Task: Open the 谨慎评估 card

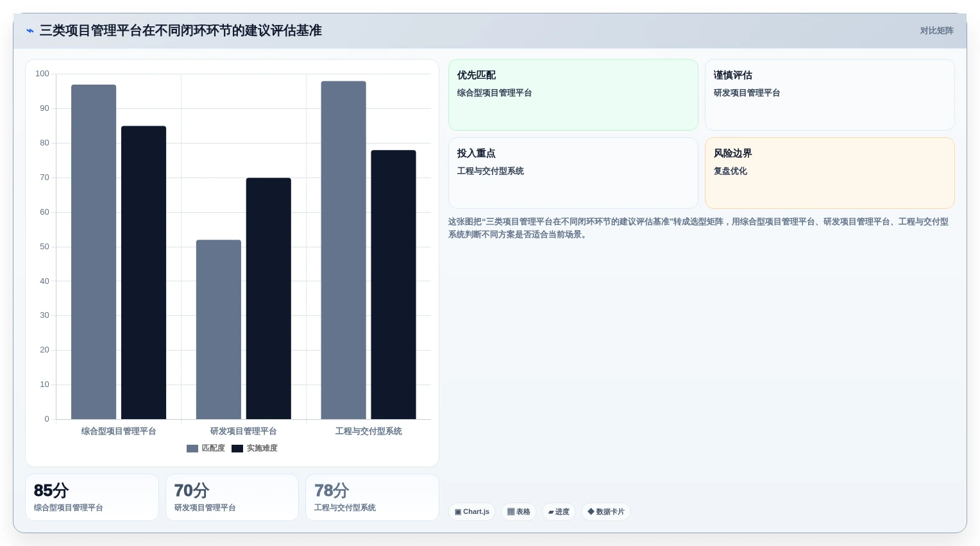Action: point(830,95)
